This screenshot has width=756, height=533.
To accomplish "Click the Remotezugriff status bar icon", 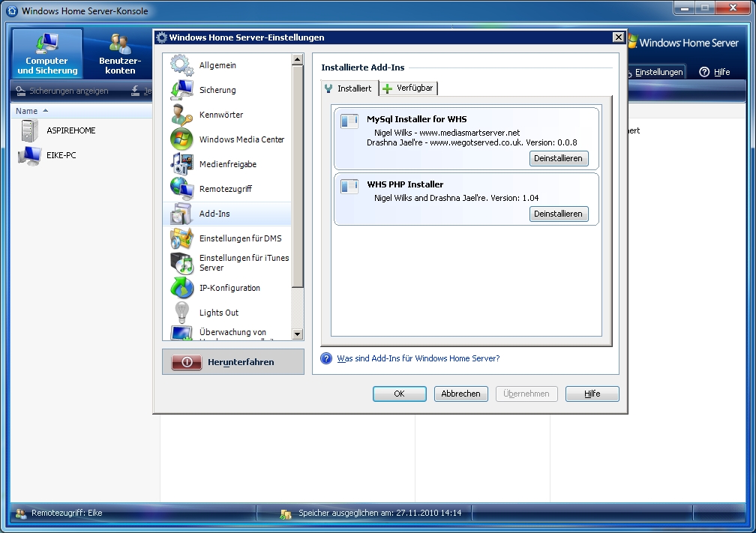I will pyautogui.click(x=21, y=514).
